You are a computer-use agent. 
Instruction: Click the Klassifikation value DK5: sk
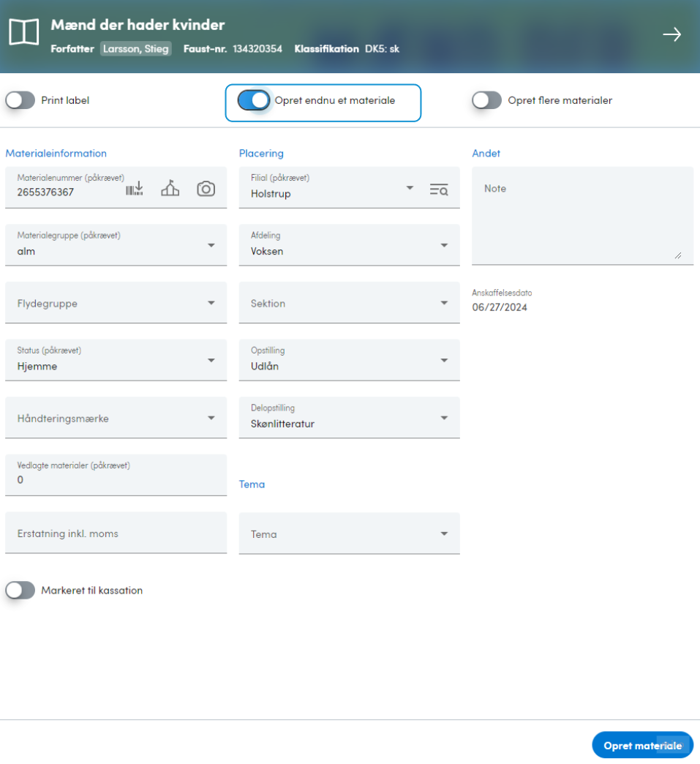pos(383,49)
